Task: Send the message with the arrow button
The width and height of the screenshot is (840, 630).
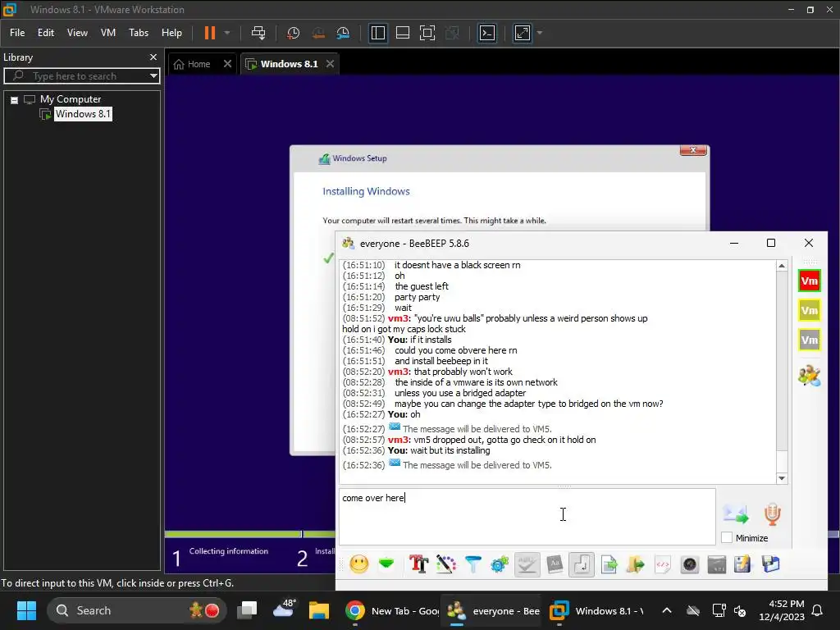Action: click(x=736, y=514)
